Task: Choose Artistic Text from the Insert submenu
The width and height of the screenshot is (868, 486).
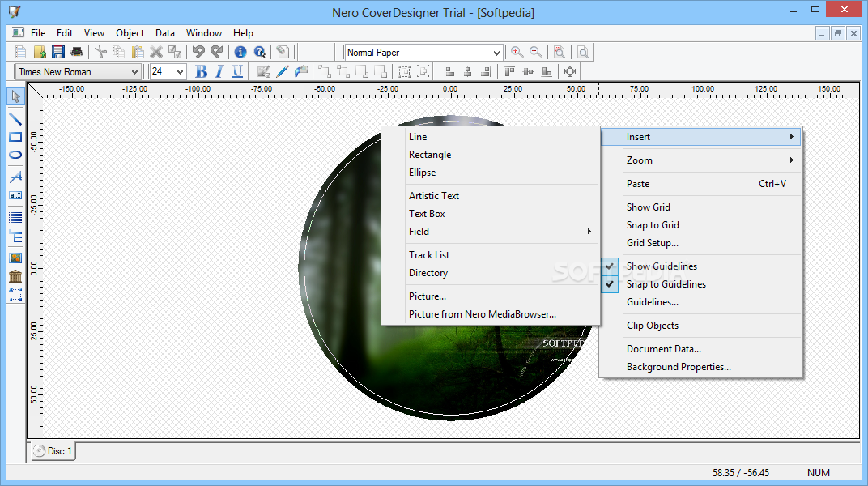Action: [491, 196]
